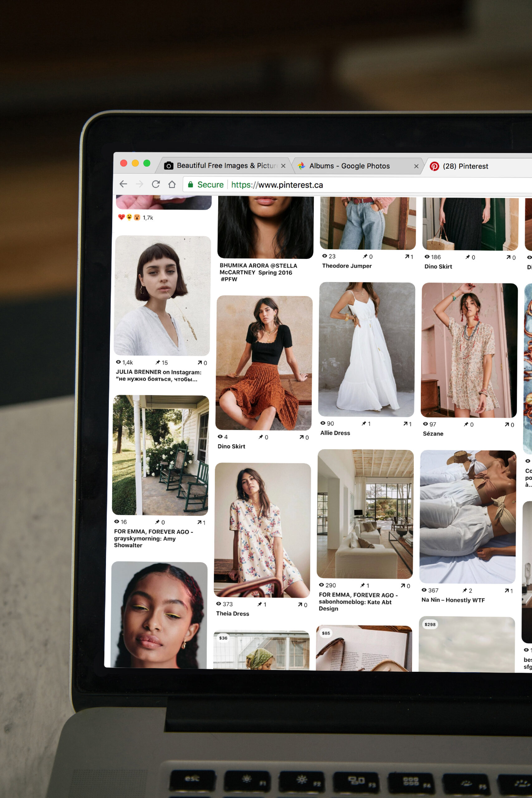Screen dimensions: 532x798
Task: Click pin icon under Julia Brenner photo
Action: pos(158,362)
